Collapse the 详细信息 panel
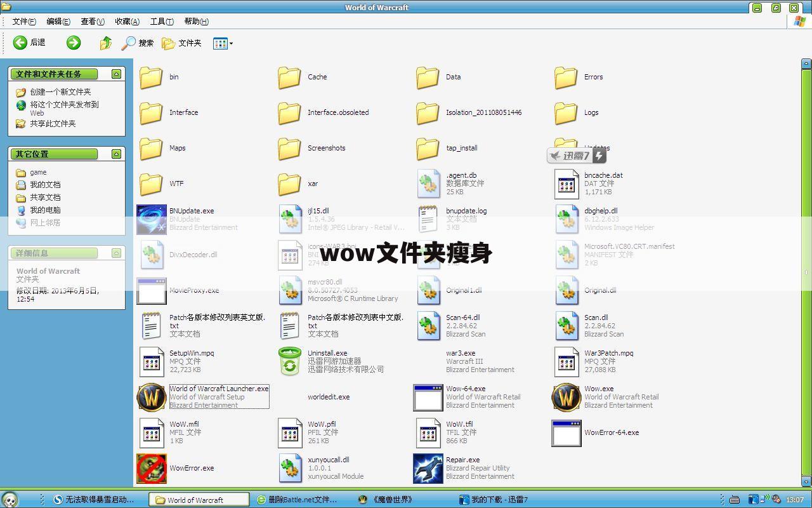 pyautogui.click(x=116, y=253)
